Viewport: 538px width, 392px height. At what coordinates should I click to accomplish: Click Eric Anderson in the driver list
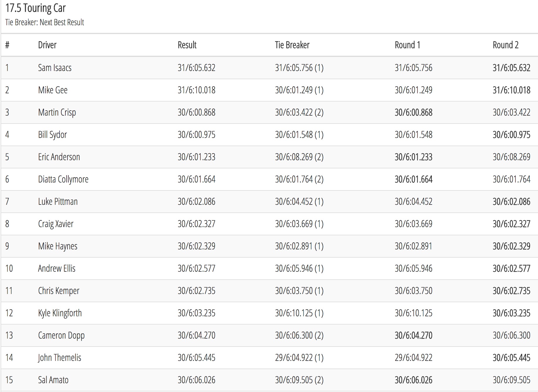[x=59, y=157]
